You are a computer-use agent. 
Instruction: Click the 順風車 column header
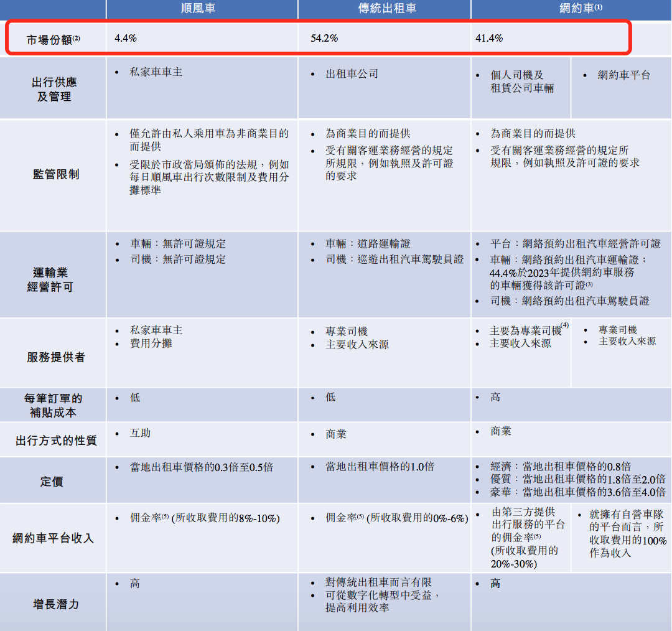pos(201,8)
